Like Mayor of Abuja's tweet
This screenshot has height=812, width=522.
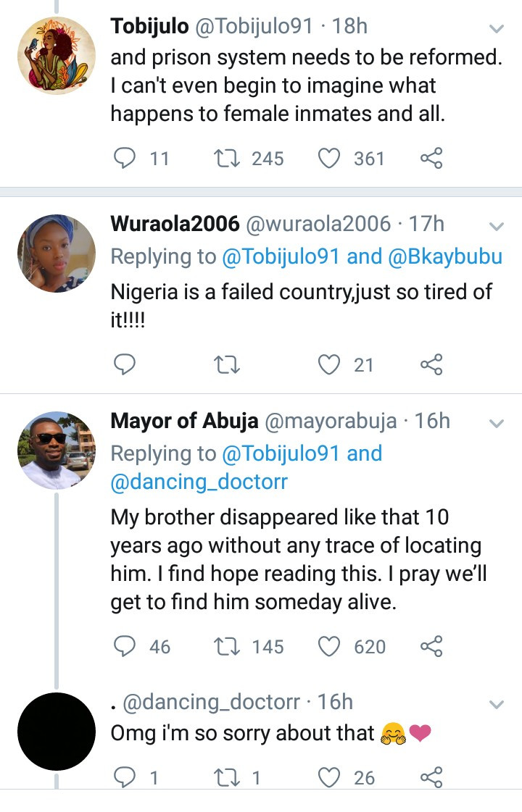point(330,646)
